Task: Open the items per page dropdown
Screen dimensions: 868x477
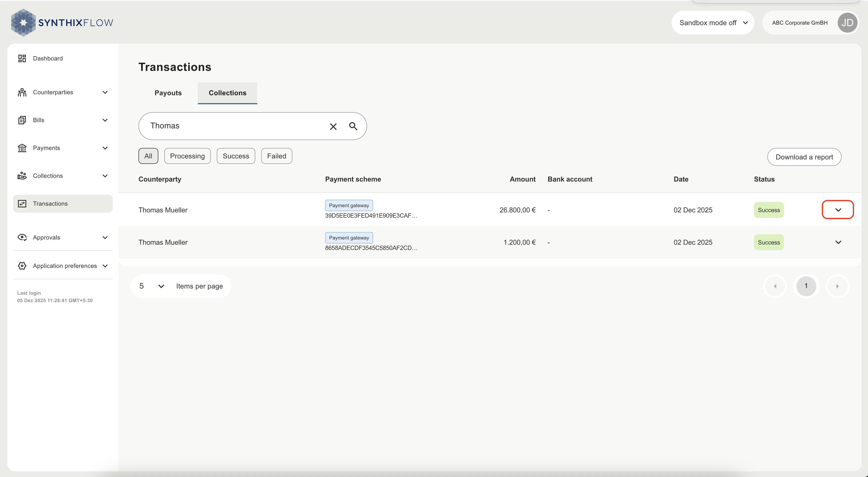Action: (152, 286)
